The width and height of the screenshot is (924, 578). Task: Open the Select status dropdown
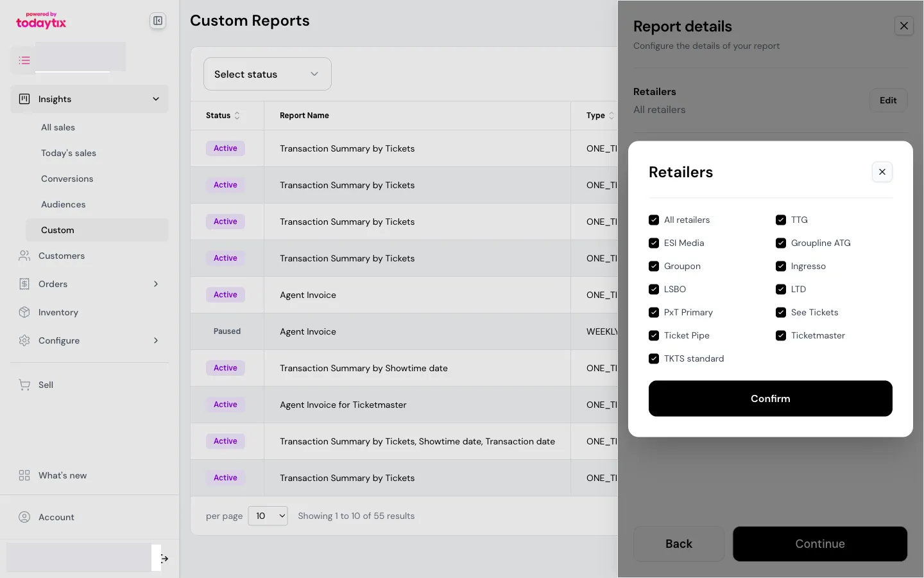268,74
